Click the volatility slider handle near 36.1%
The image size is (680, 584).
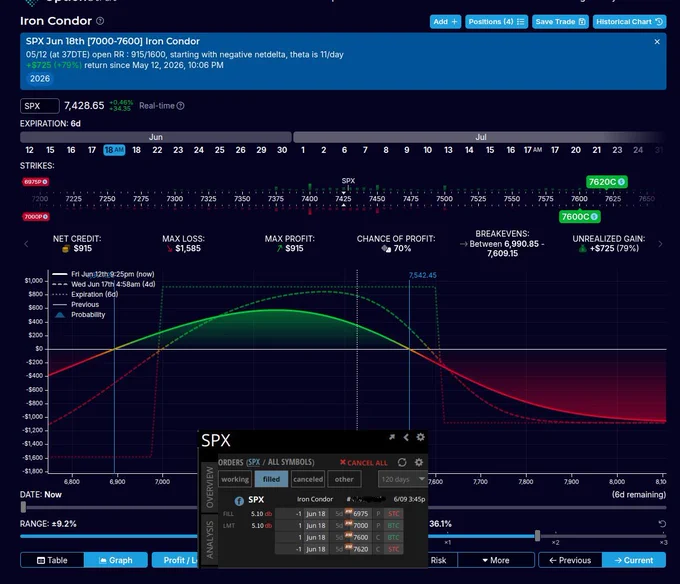click(x=537, y=536)
